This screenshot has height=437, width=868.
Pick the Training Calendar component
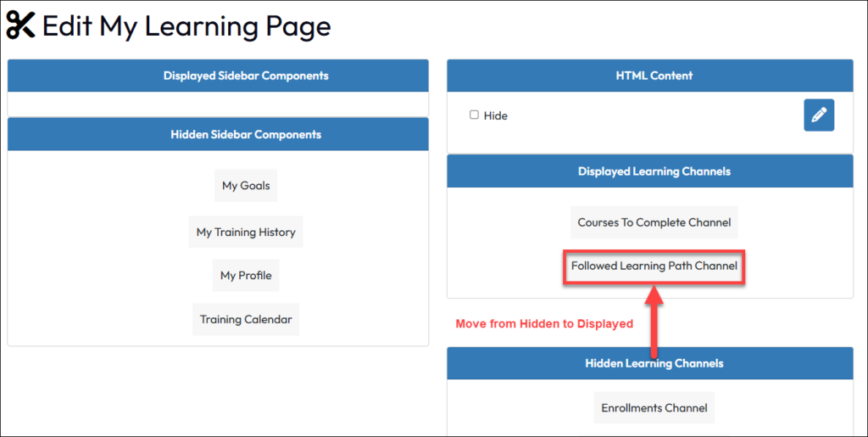[246, 320]
